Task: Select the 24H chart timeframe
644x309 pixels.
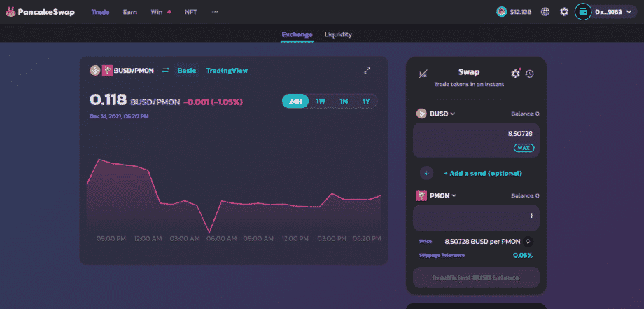Action: coord(295,101)
